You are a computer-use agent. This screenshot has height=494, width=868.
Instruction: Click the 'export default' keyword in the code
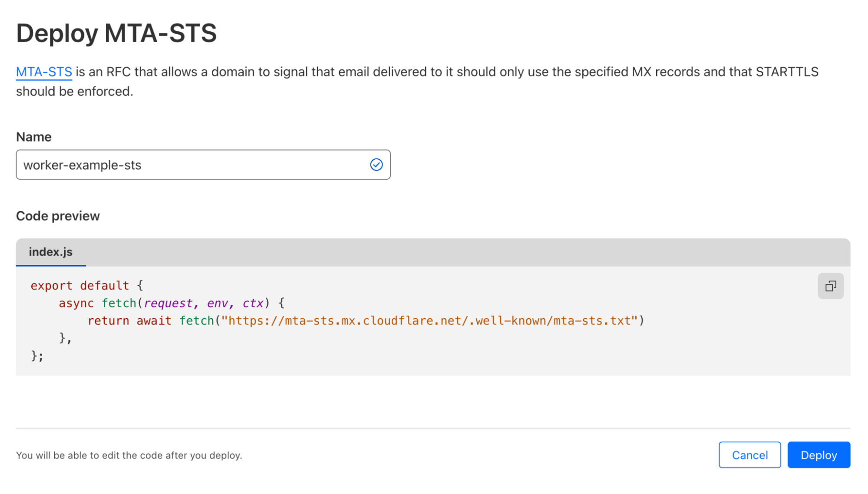pos(79,286)
